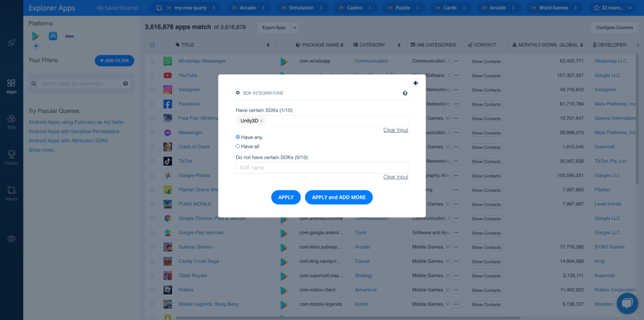Toggle the select-all checkbox in the table header
The image size is (644, 320).
152,45
